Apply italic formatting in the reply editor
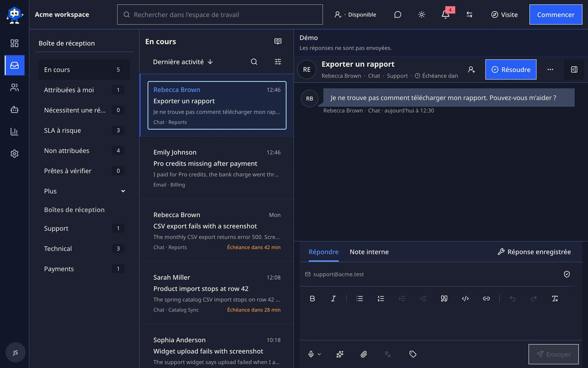 [x=333, y=299]
